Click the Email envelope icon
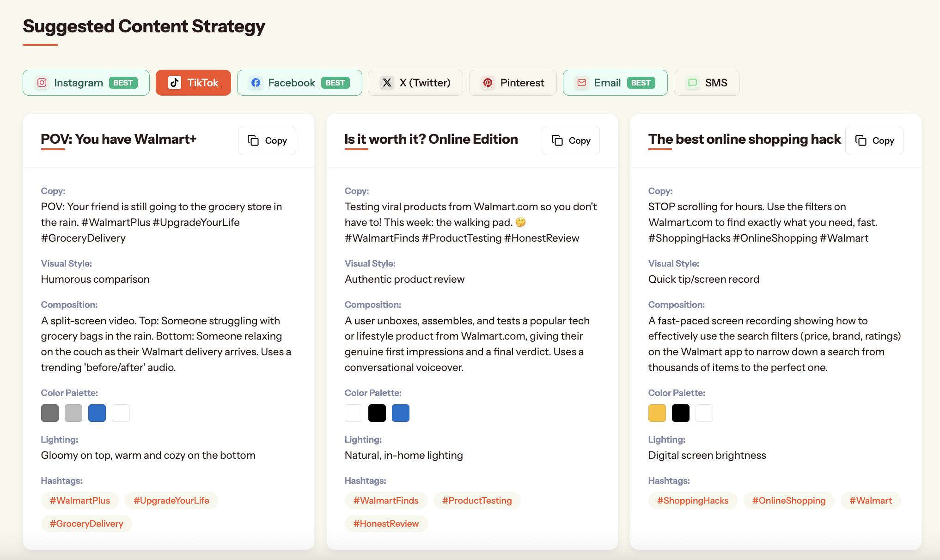940x560 pixels. pyautogui.click(x=581, y=83)
